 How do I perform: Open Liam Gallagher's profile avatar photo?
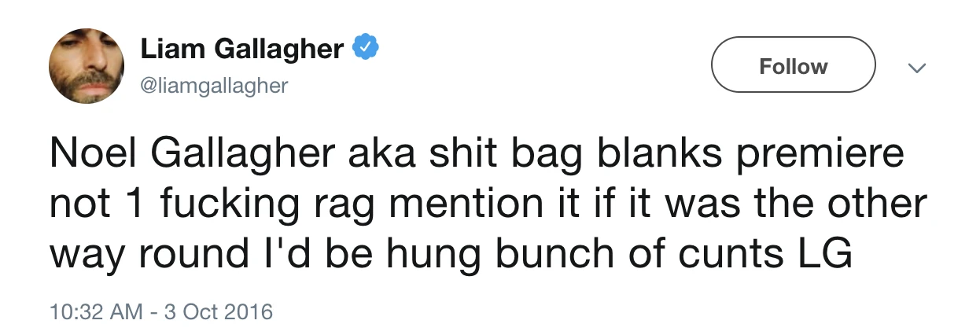(x=87, y=65)
